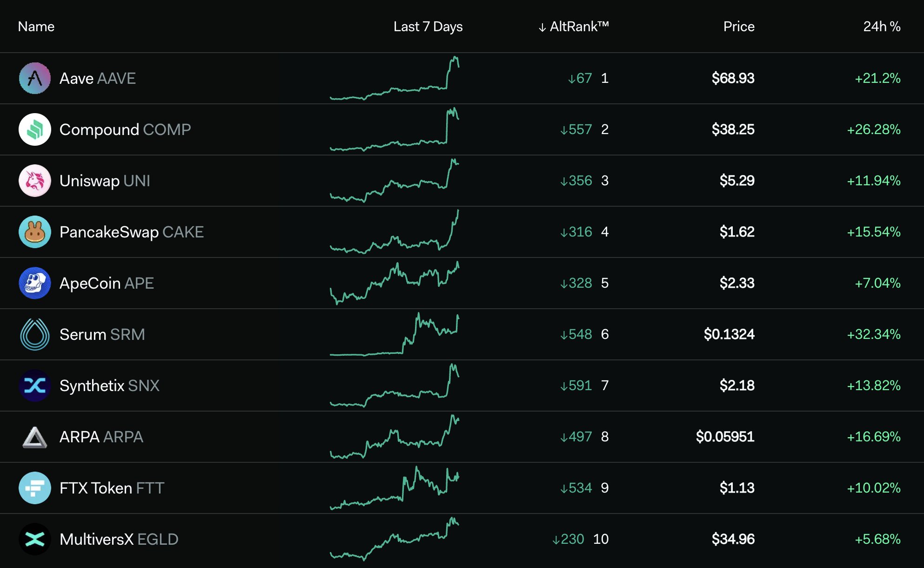Sort by the Name column header
Screen dimensions: 924x568
click(x=36, y=27)
